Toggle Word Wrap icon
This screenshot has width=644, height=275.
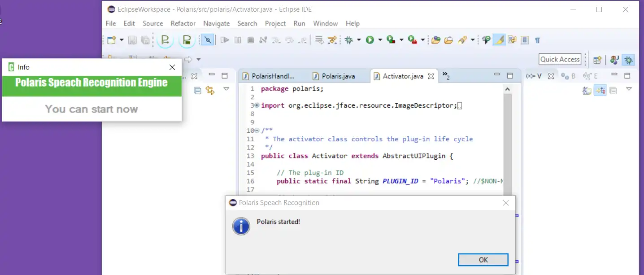tap(512, 40)
